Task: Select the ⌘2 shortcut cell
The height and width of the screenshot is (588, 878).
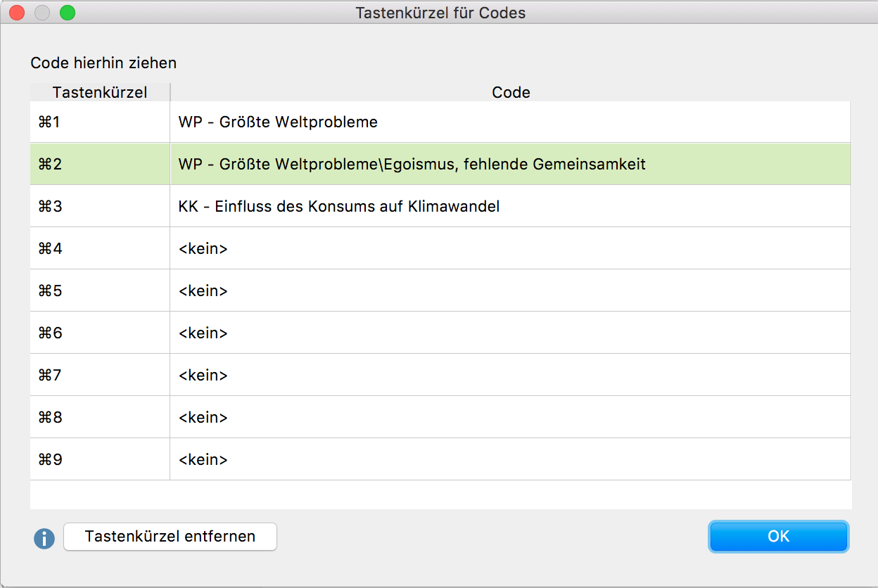Action: click(100, 165)
